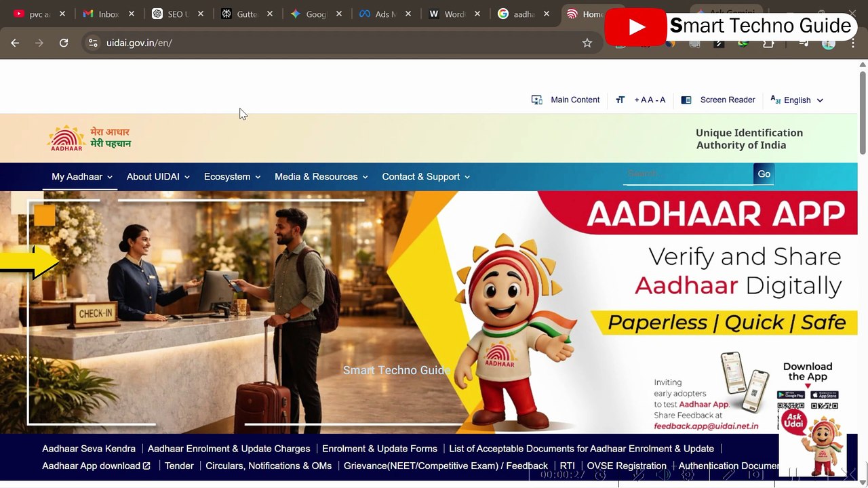Open the OVSE Registration link
This screenshot has height=488, width=868.
[627, 466]
